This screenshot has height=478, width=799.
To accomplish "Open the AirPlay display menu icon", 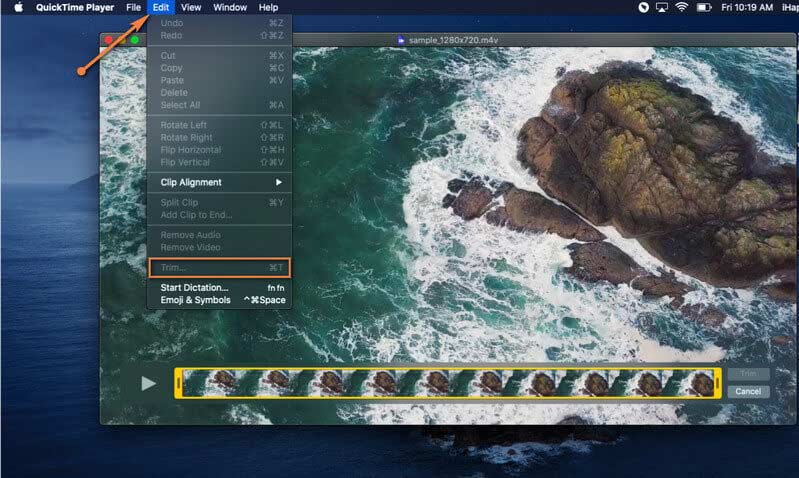I will tap(661, 7).
